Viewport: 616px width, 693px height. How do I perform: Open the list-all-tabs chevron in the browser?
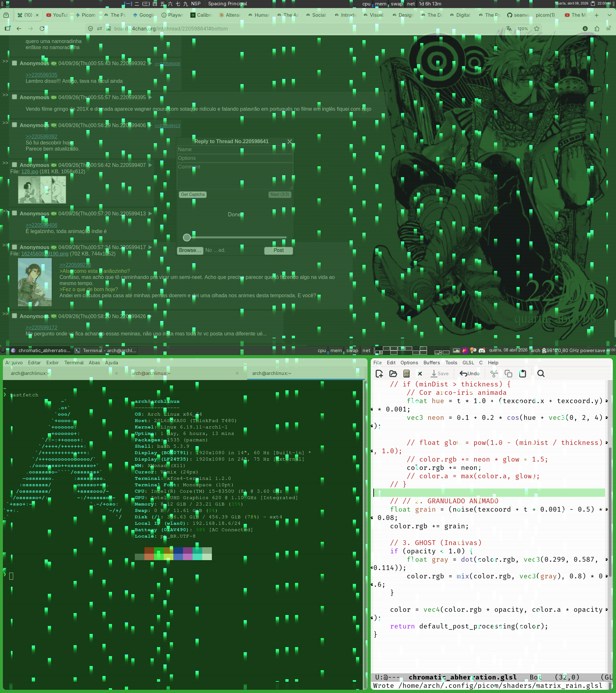click(609, 15)
